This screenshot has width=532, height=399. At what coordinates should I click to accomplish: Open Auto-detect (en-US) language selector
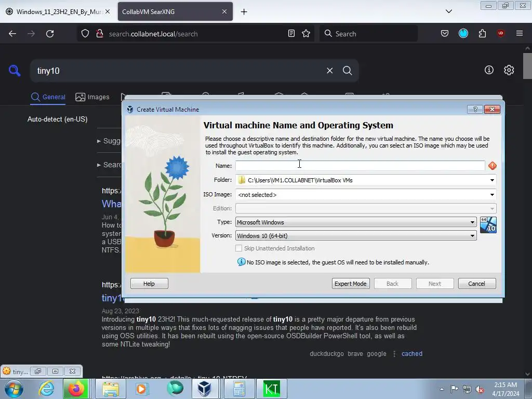point(57,119)
